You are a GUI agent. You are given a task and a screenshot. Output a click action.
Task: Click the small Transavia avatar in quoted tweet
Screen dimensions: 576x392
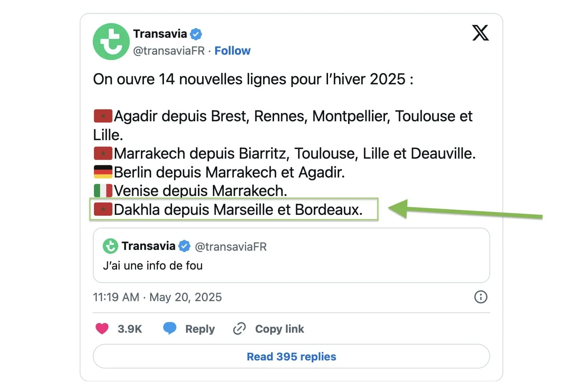tap(111, 246)
